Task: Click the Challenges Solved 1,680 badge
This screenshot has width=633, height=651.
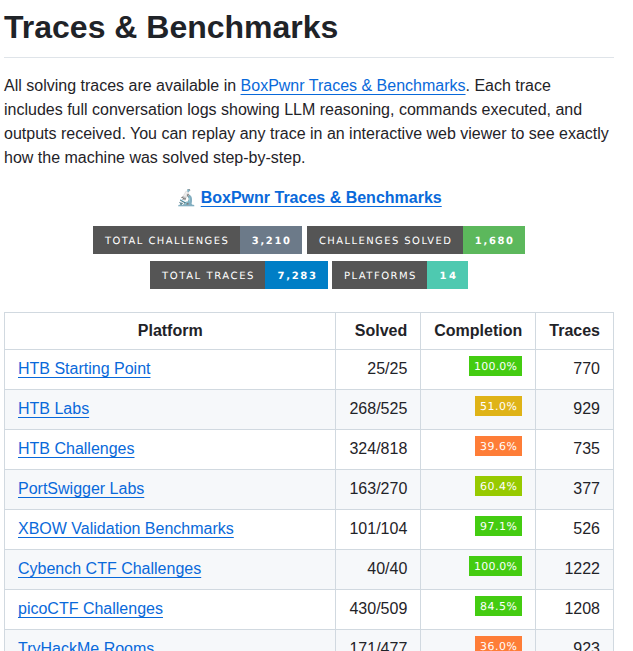Action: point(416,240)
